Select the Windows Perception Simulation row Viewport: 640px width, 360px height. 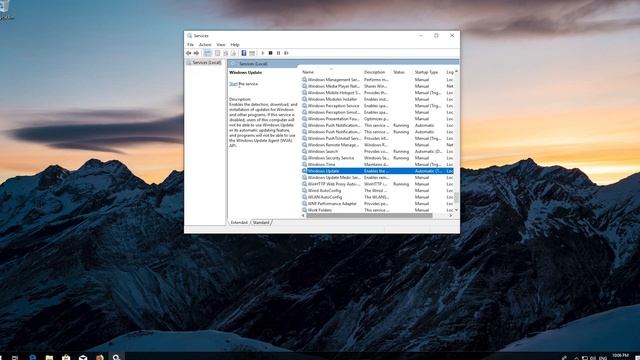[x=378, y=112]
